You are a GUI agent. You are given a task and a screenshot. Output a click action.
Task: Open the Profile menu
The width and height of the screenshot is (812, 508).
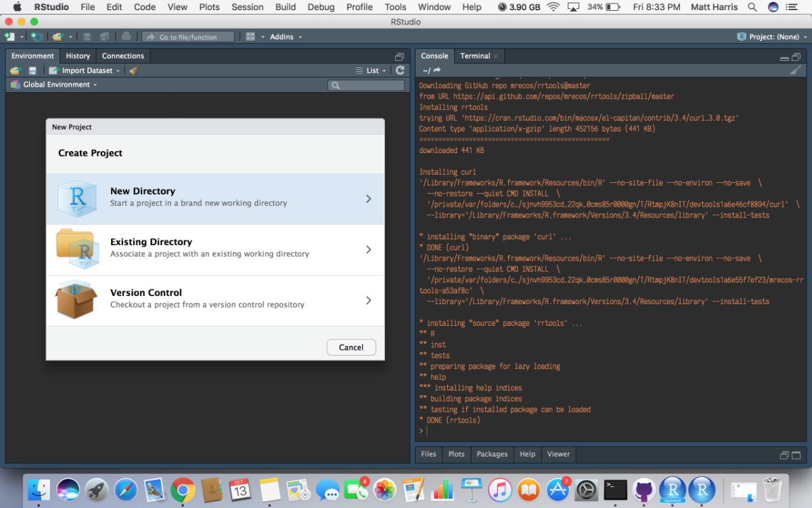[x=359, y=7]
